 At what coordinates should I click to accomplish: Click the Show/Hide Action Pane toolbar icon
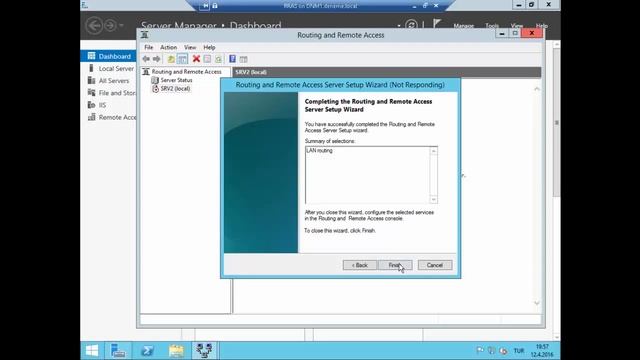pyautogui.click(x=244, y=59)
